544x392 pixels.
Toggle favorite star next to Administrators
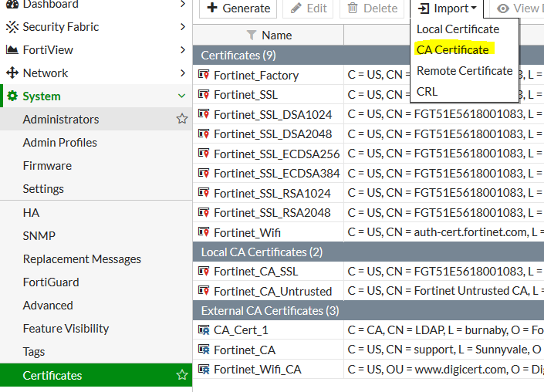(x=182, y=120)
